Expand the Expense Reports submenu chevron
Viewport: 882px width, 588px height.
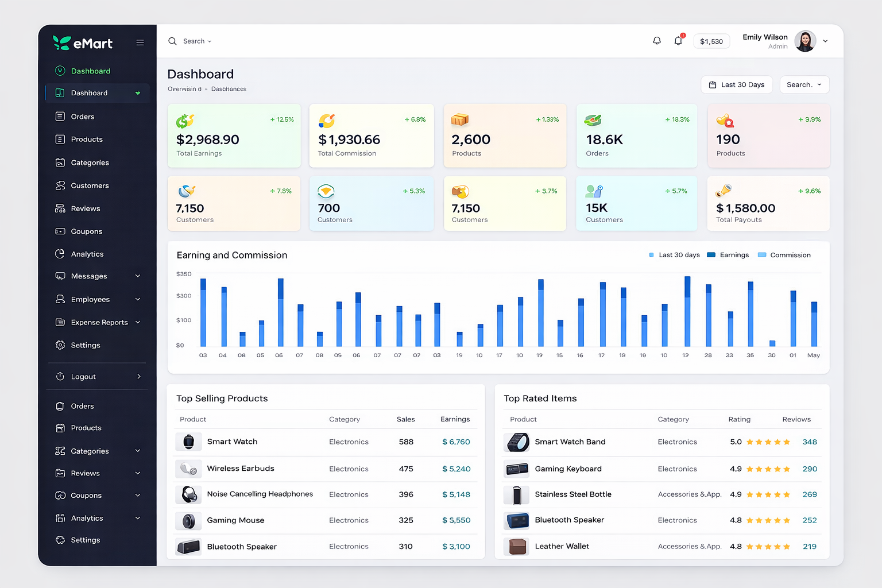click(138, 322)
